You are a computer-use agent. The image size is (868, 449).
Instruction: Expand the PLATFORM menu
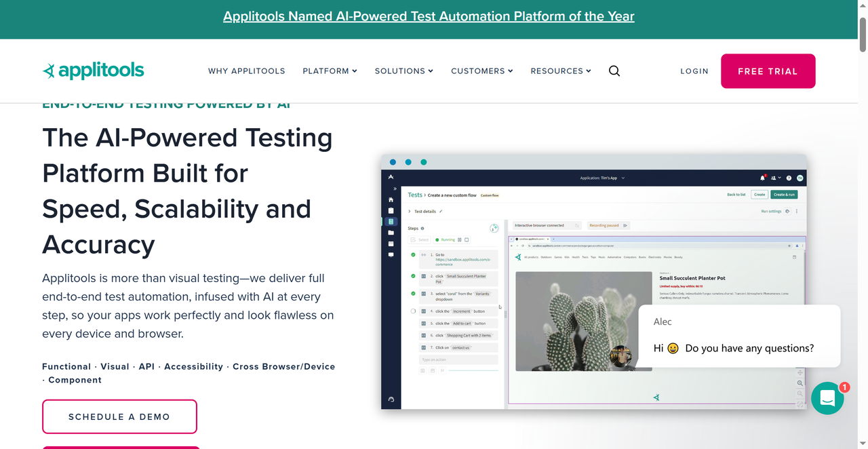(330, 71)
